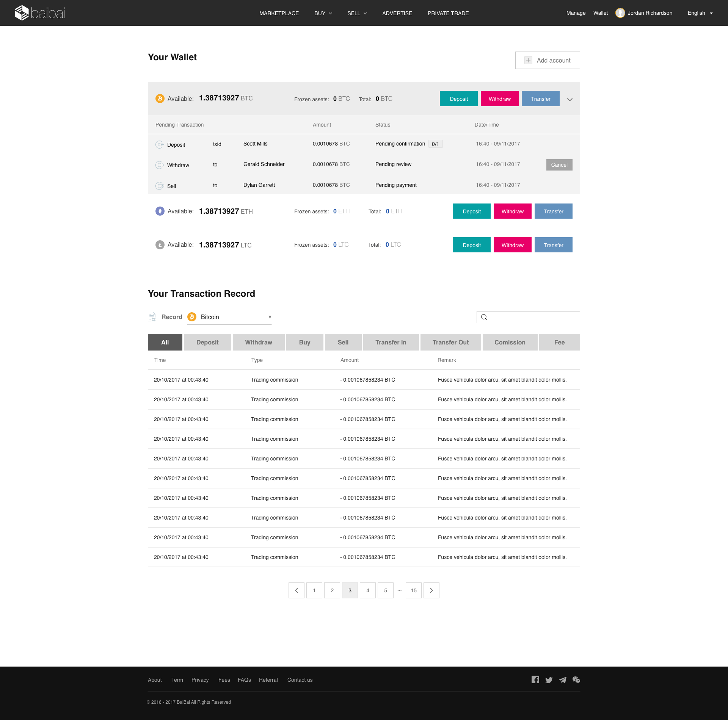Click the Bitcoin coin icon in wallet
This screenshot has height=720, width=728.
(160, 99)
